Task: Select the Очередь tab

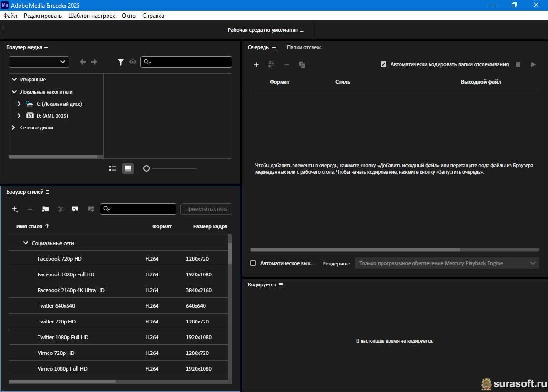Action: [258, 47]
